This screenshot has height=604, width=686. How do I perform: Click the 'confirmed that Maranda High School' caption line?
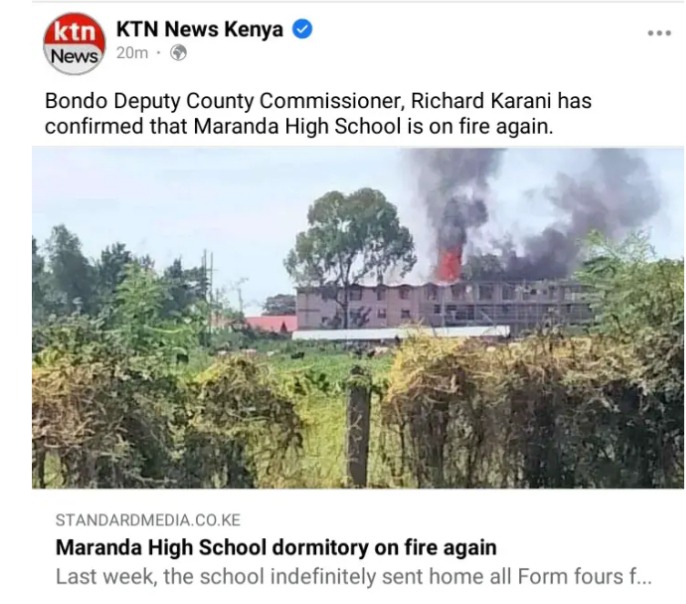(299, 127)
